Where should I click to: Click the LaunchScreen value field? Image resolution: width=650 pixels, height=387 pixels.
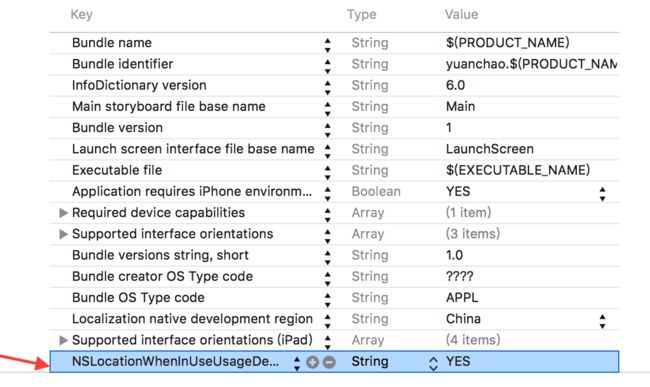pos(490,149)
